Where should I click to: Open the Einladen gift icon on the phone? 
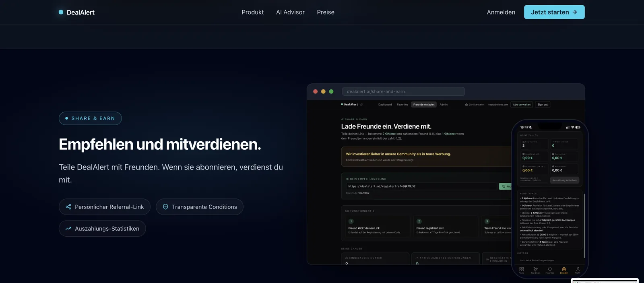(x=564, y=270)
